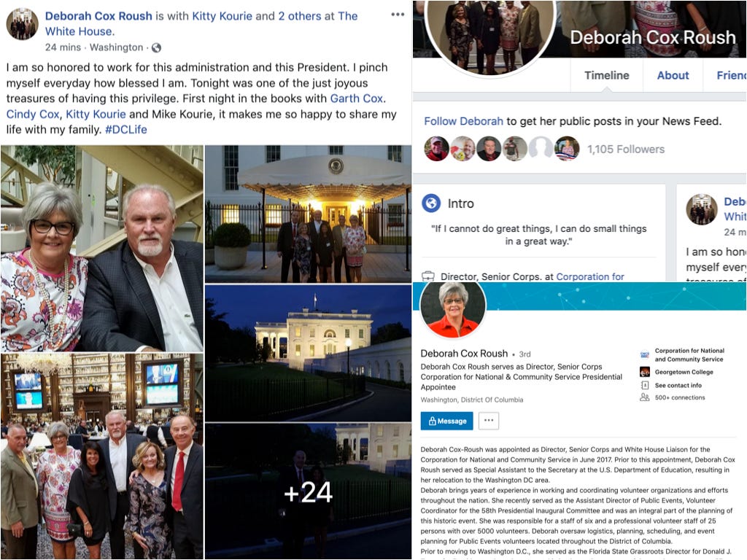Screen dimensions: 747x560
Task: Click the Message button on LinkedIn
Action: [447, 421]
